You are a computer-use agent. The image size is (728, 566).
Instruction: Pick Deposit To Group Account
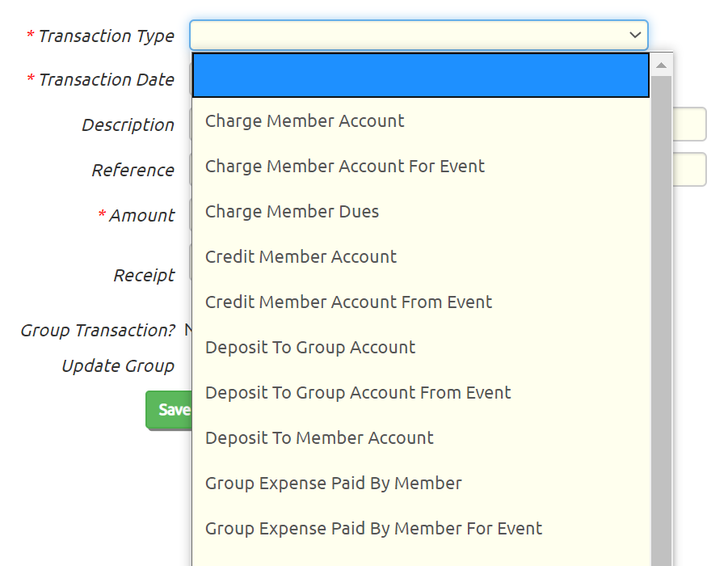421,347
